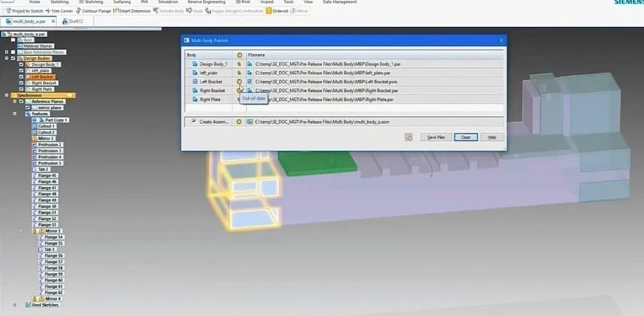Collapse the Design Bodies node
Image resolution: width=644 pixels, height=316 pixels.
[x=7, y=58]
